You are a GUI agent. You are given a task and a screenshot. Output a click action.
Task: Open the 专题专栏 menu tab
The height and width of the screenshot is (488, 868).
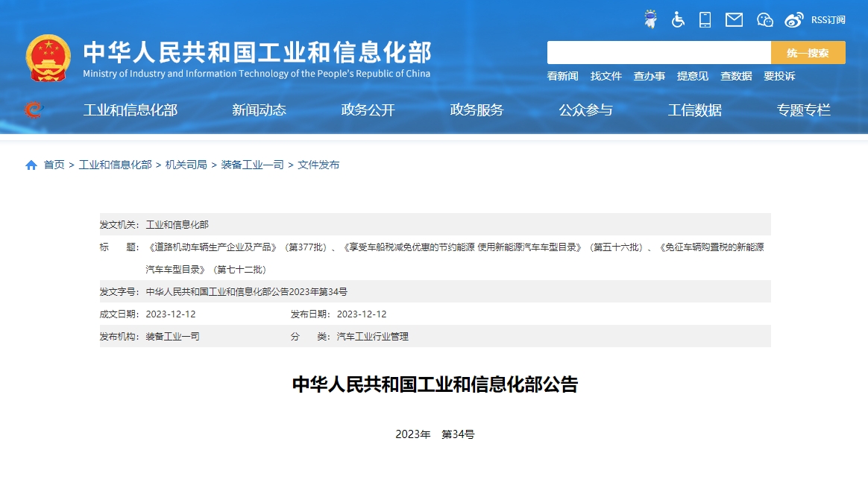(804, 110)
